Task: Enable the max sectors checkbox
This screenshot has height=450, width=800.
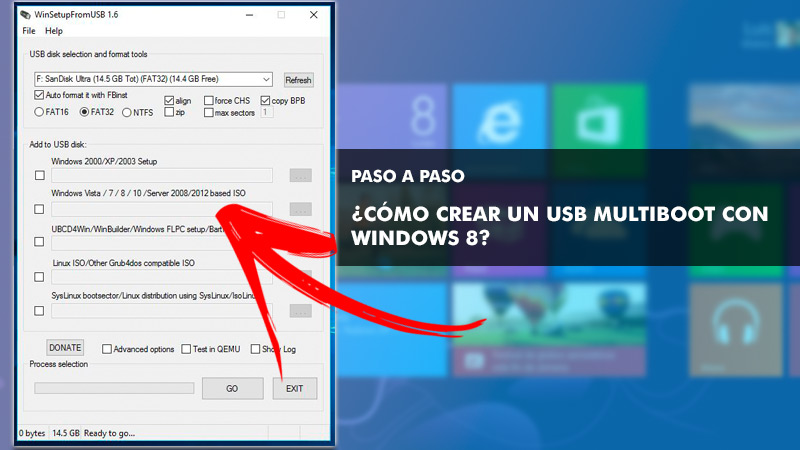Action: click(x=208, y=113)
